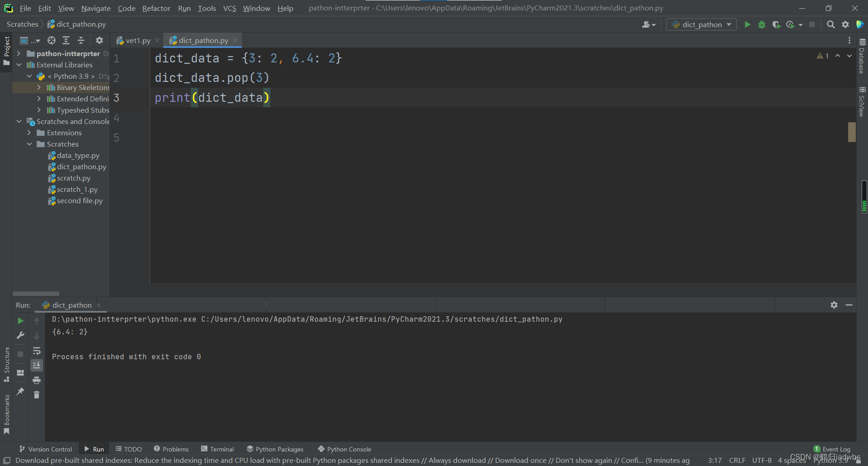Open editor tab options menu
This screenshot has height=466, width=868.
pyautogui.click(x=849, y=40)
